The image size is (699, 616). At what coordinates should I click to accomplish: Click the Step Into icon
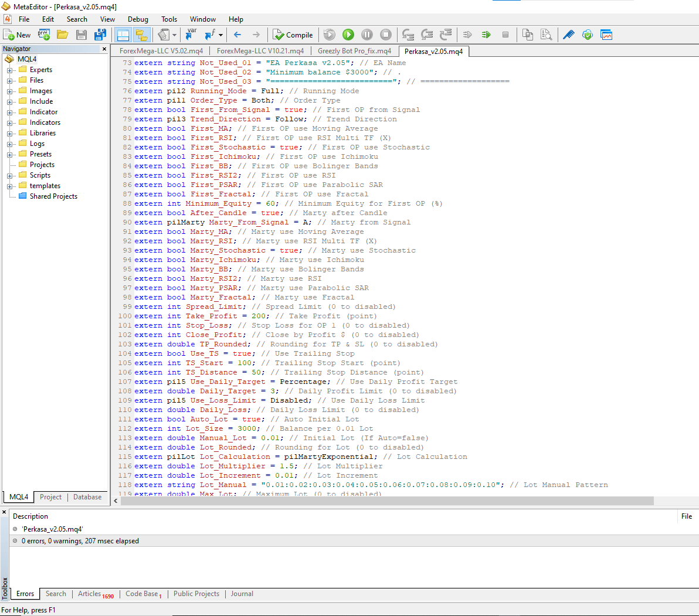click(x=408, y=35)
